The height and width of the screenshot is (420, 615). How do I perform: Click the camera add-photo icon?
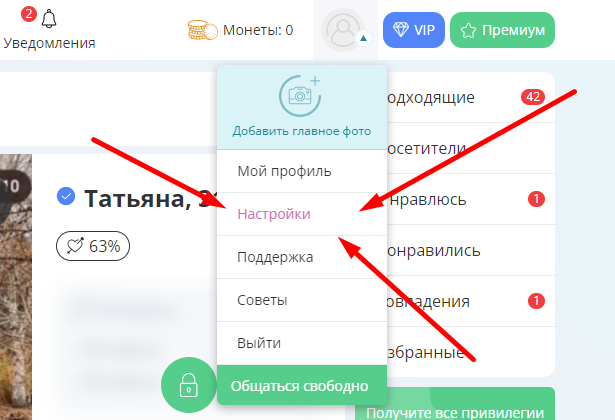[x=300, y=95]
